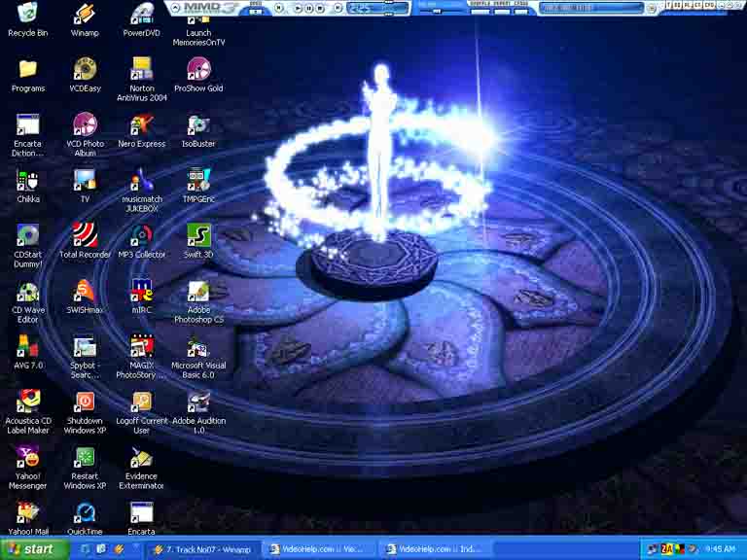
Task: Adjust the Winamp volume slider
Action: pos(437,11)
